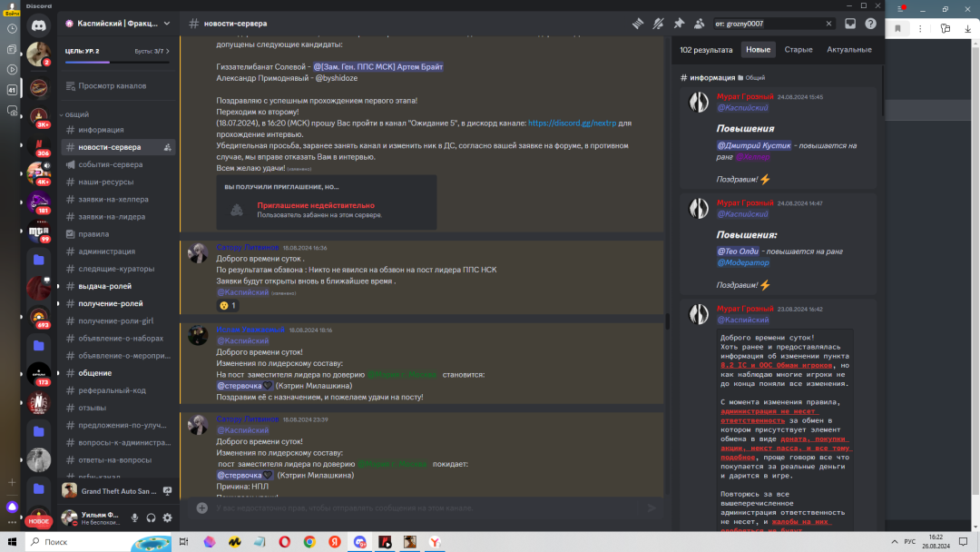Image resolution: width=980 pixels, height=552 pixels.
Task: Open browser history clock icon in sidebar
Action: (x=12, y=29)
